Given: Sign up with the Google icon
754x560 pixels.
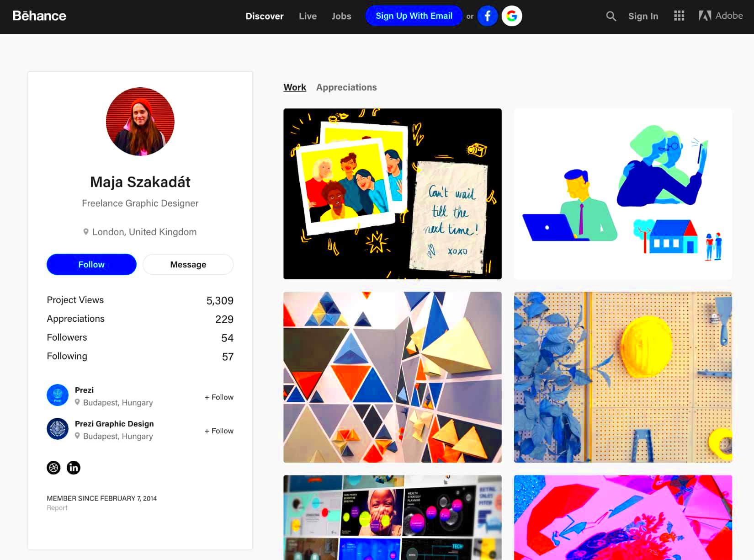Looking at the screenshot, I should [x=512, y=16].
